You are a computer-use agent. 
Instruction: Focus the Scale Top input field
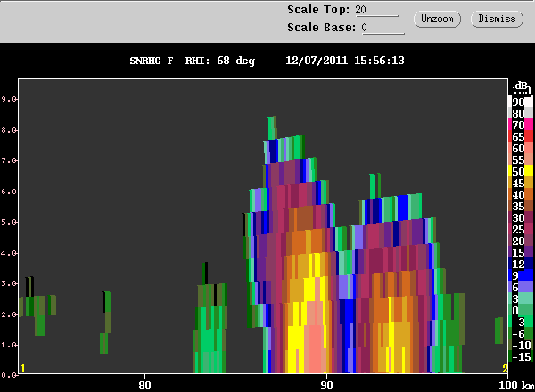376,10
